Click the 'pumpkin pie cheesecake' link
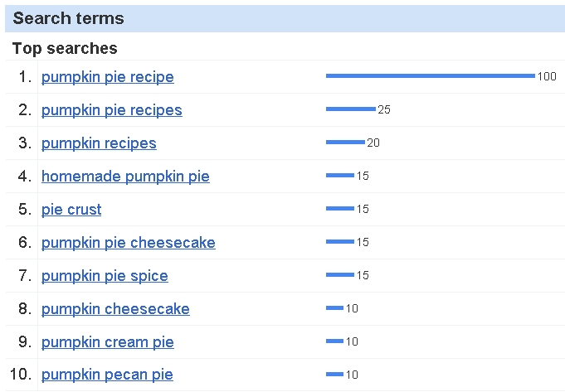565x392 pixels. 128,243
